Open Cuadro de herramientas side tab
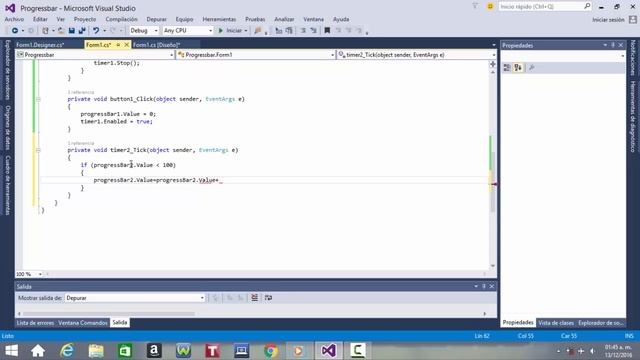The width and height of the screenshot is (640, 360). click(x=7, y=185)
